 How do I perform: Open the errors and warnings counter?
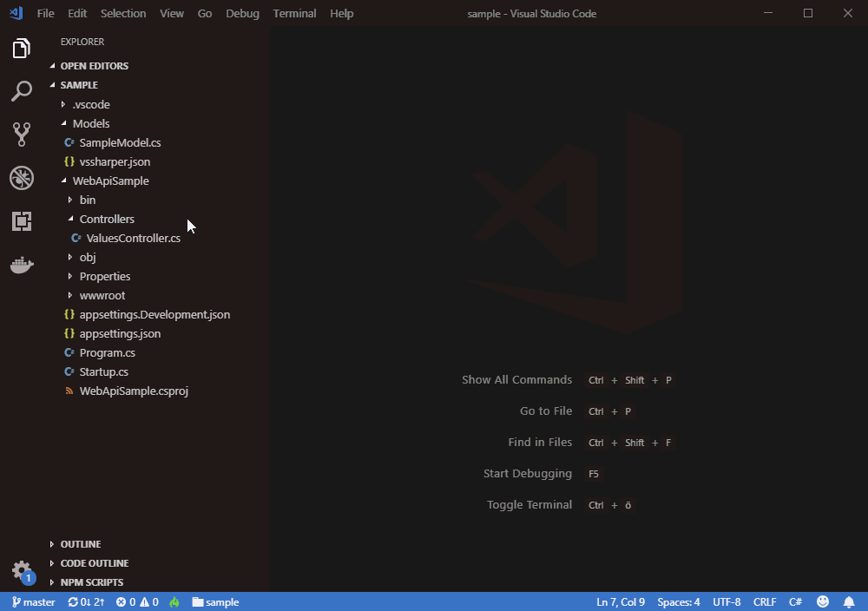point(137,602)
